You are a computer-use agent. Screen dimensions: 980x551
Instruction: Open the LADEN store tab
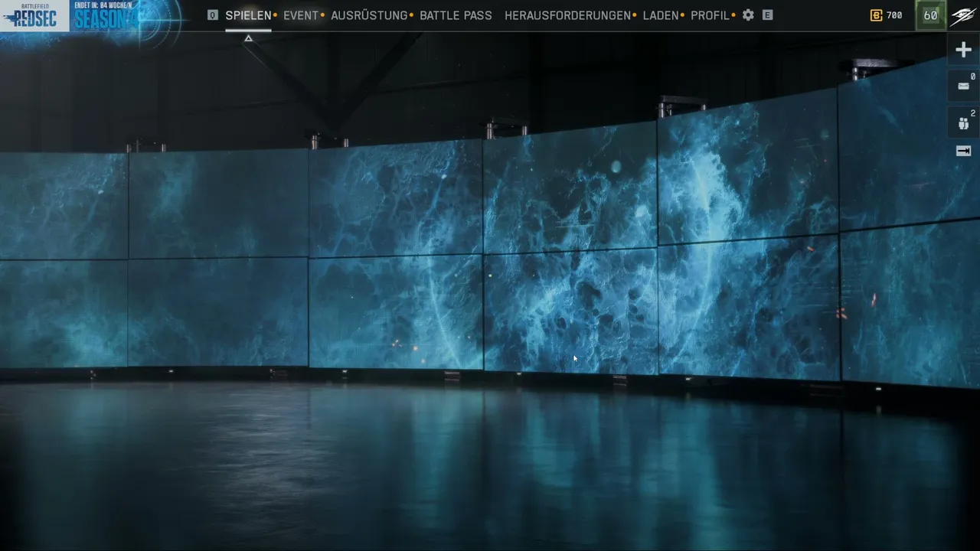(660, 15)
